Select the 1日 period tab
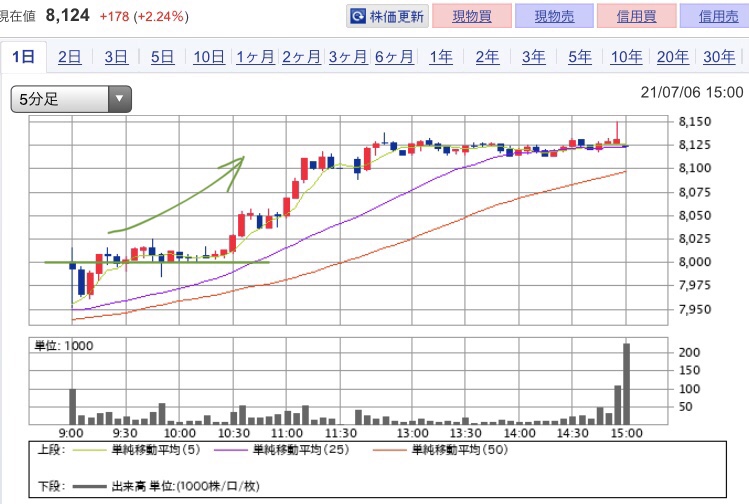 [23, 57]
